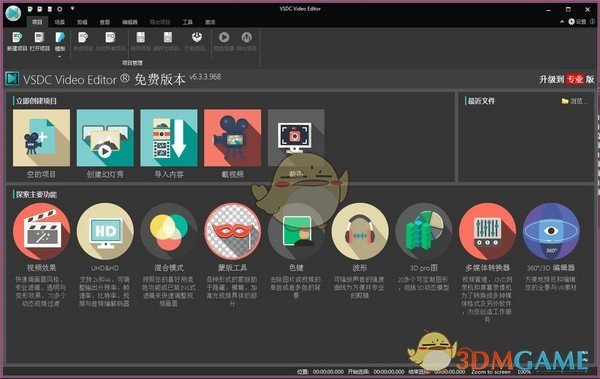
Task: Switch to the 场景 ribbon tab
Action: [59, 22]
